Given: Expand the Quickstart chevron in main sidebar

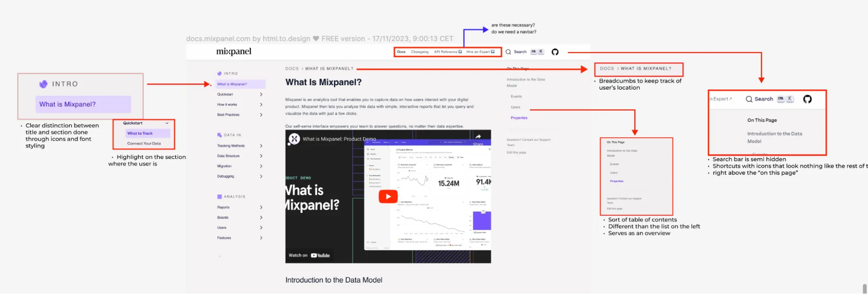Looking at the screenshot, I should point(261,94).
